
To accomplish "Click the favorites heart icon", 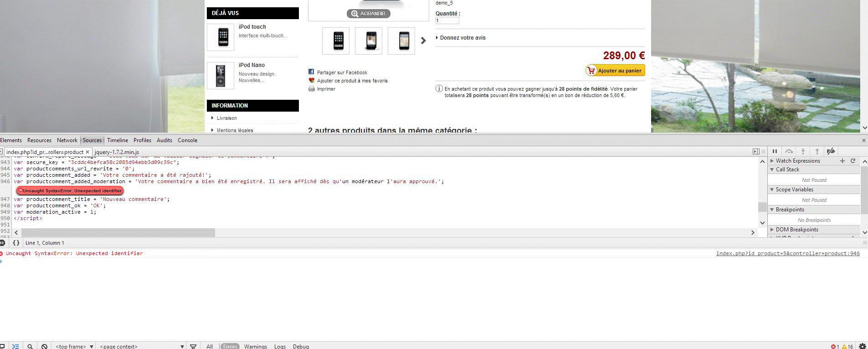I will tap(312, 80).
